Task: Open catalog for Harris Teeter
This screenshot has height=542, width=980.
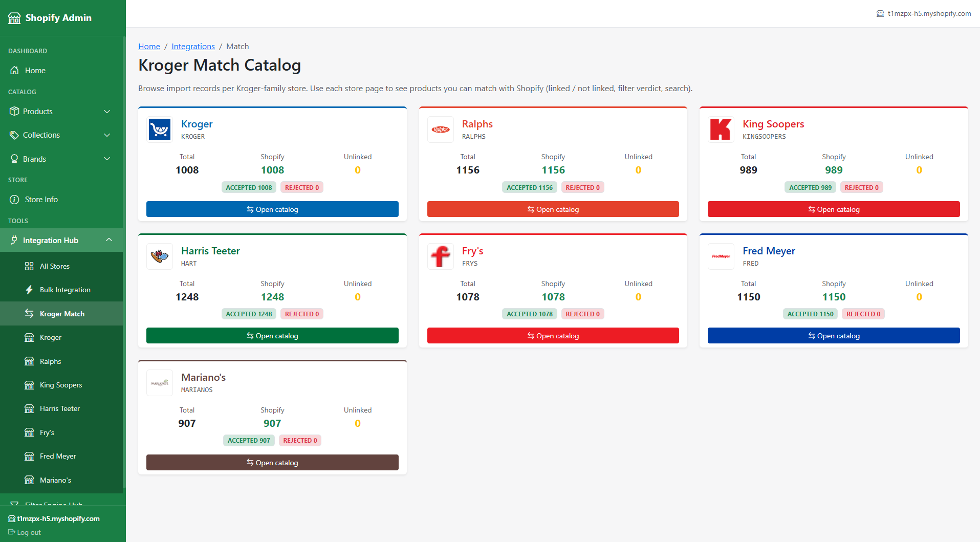Action: pyautogui.click(x=272, y=336)
